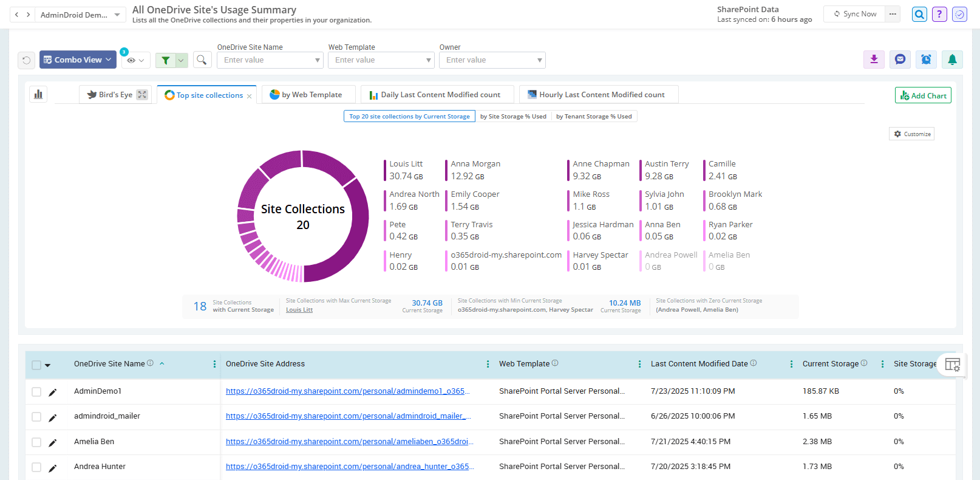Check the admindroid_mailer row checkbox
Image resolution: width=980 pixels, height=480 pixels.
(x=36, y=417)
